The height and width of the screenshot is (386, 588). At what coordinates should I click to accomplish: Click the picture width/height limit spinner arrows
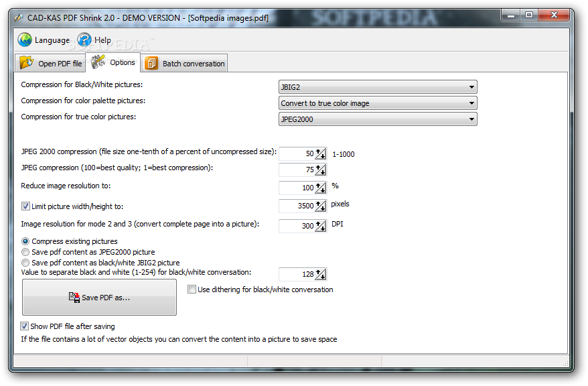click(321, 206)
